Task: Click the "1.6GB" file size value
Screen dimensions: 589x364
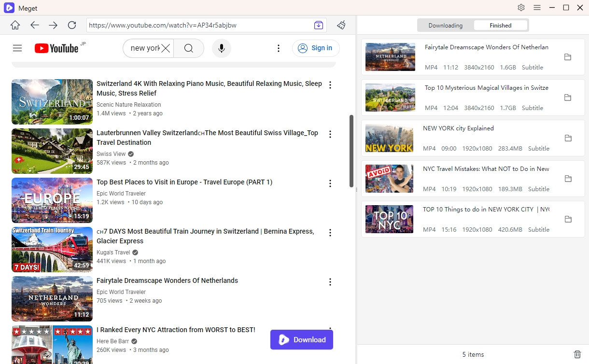Action: 508,67
